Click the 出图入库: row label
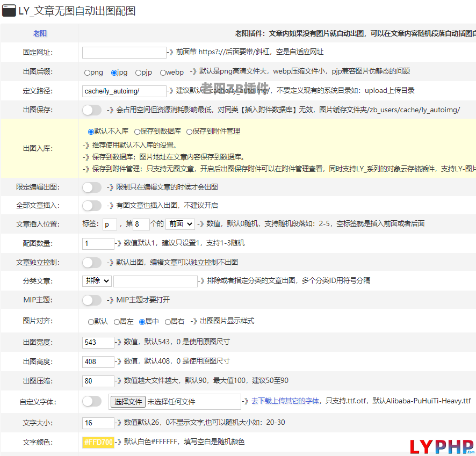This screenshot has width=476, height=456. 38,148
